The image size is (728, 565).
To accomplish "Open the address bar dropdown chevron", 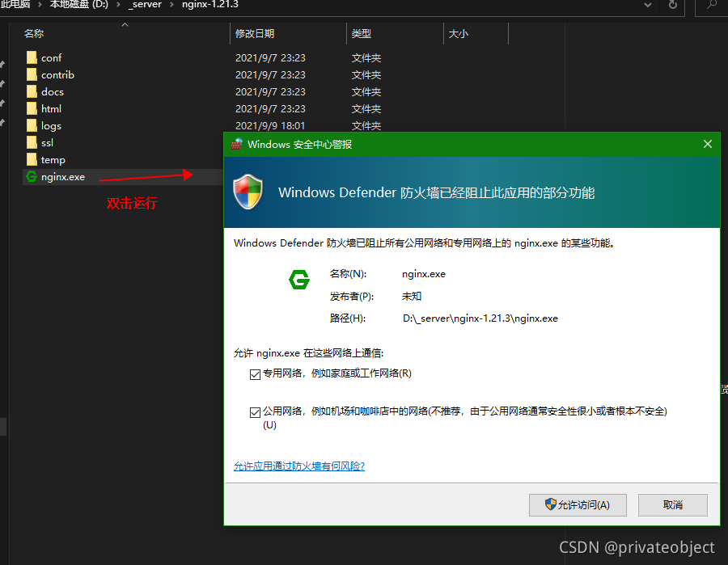I will (647, 6).
